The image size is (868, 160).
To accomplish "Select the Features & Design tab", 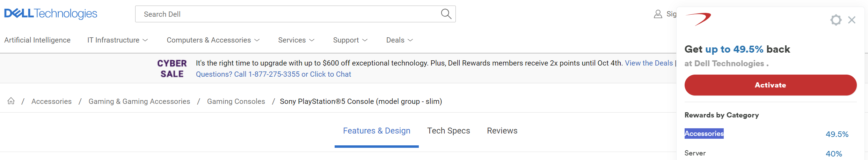I will (x=377, y=131).
